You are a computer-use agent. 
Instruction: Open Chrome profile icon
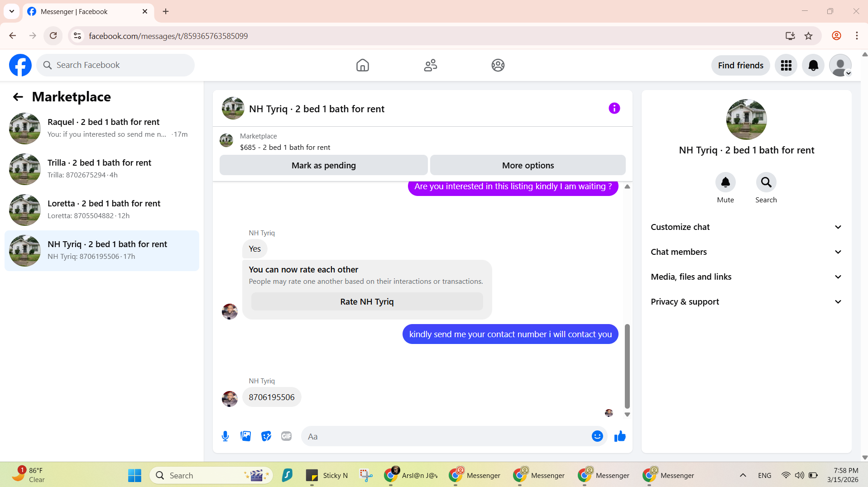(836, 36)
